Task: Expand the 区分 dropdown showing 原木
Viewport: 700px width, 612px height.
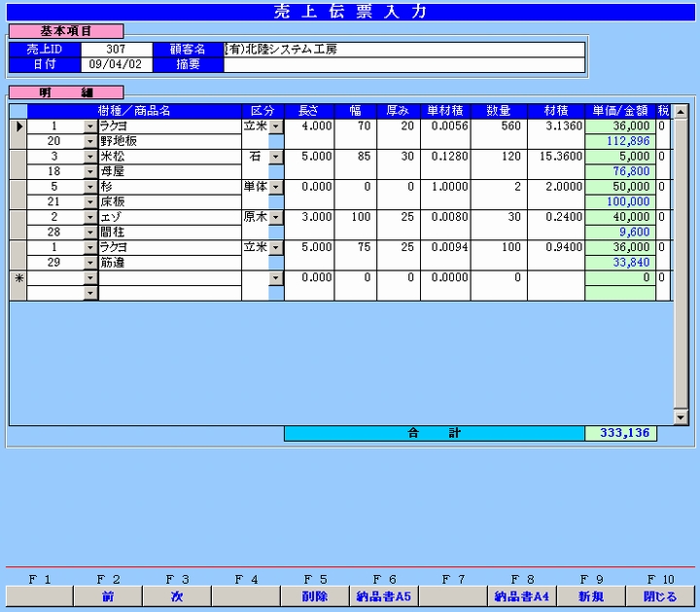Action: pos(275,217)
